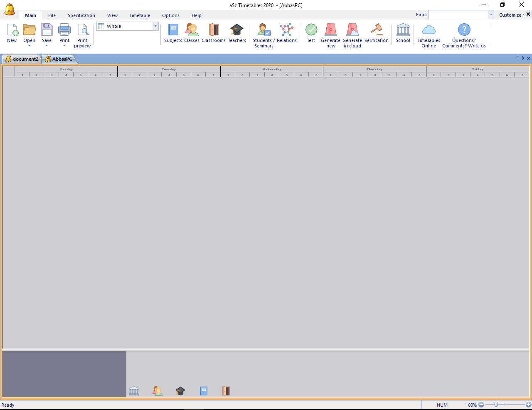
Task: Open the View tab
Action: tap(112, 15)
